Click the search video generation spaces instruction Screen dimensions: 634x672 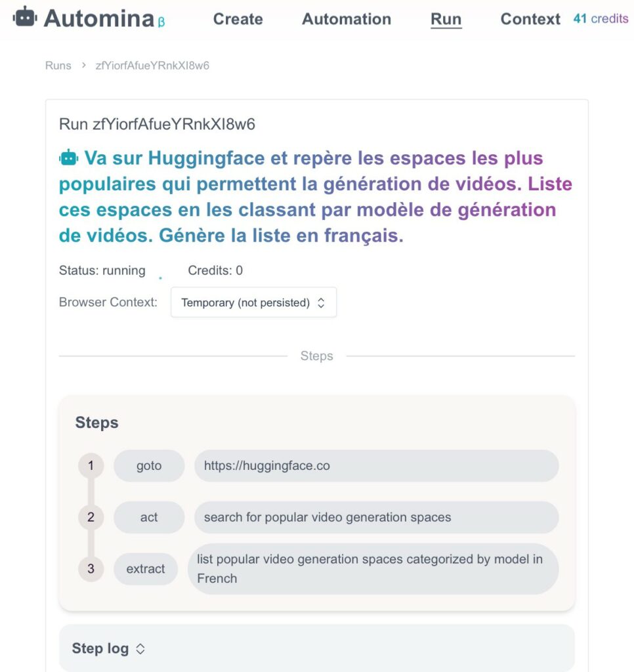click(376, 517)
